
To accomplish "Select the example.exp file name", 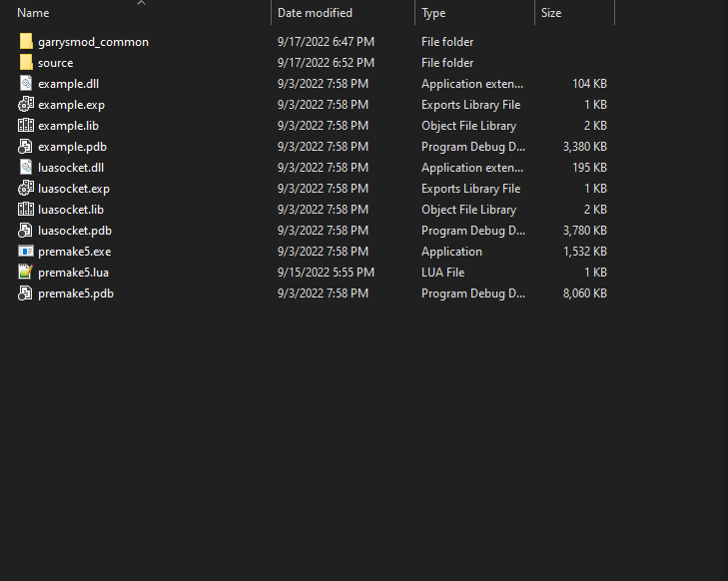I will (72, 105).
